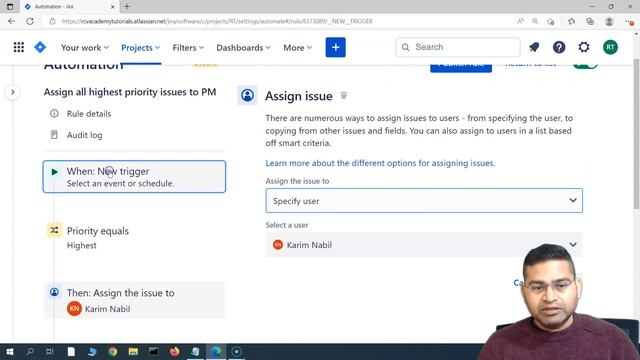Open browser Favorites star icon
This screenshot has width=640, height=360.
click(x=571, y=21)
